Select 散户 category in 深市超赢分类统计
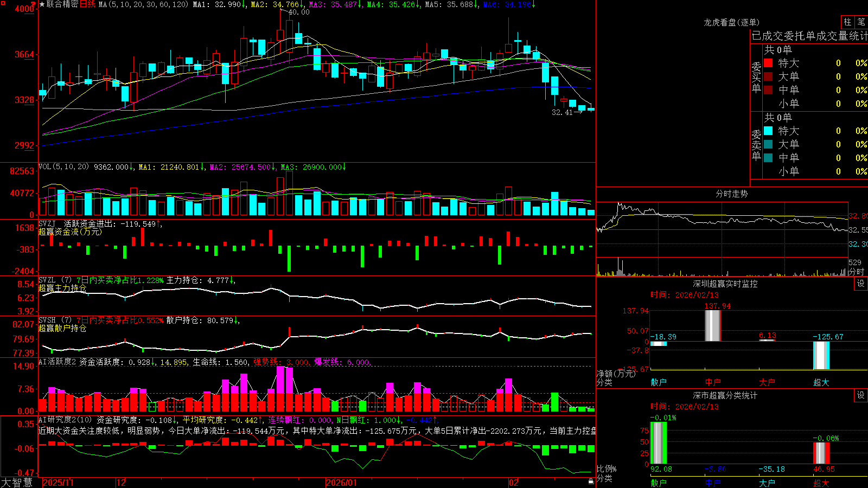868x488 pixels. [659, 483]
